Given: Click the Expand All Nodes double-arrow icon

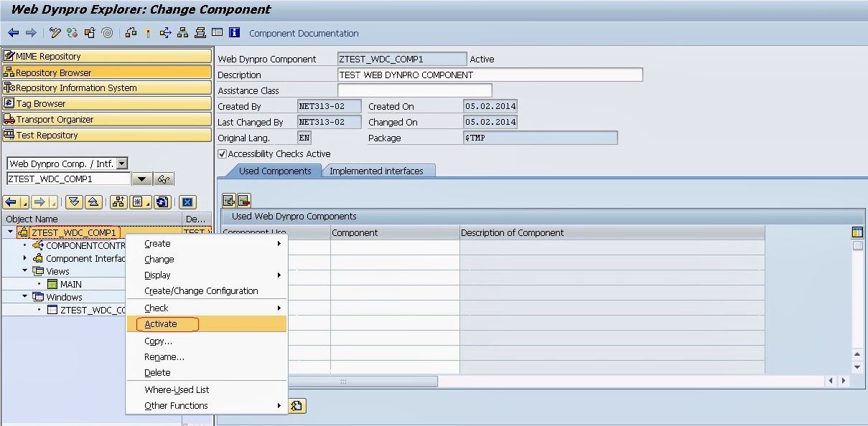Looking at the screenshot, I should (x=74, y=202).
